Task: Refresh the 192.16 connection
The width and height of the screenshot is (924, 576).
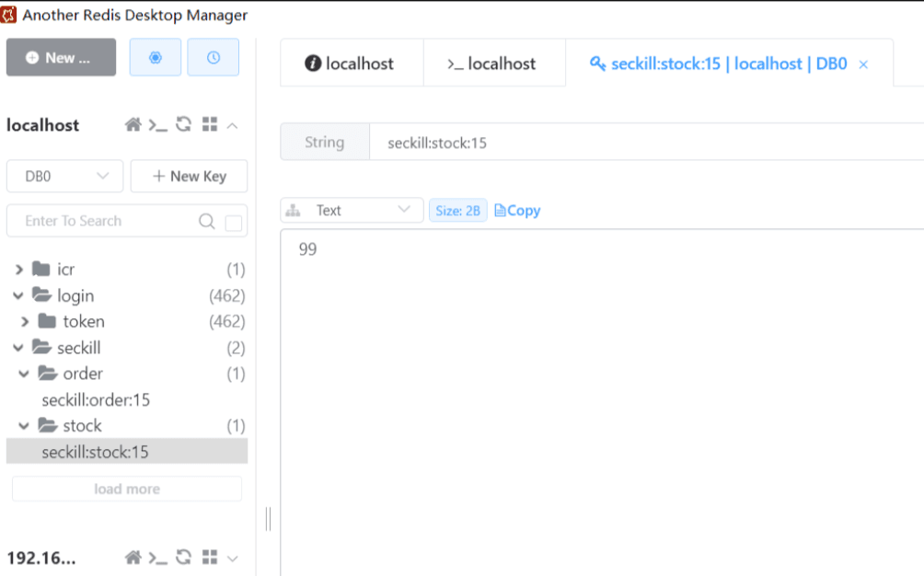Action: (x=184, y=557)
